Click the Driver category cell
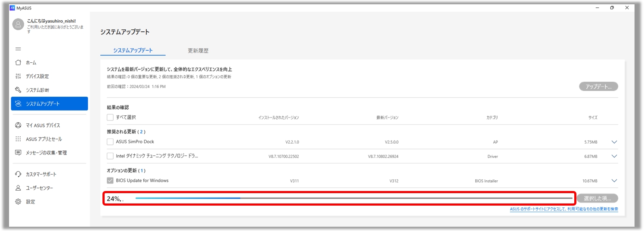644x231 pixels. (492, 156)
